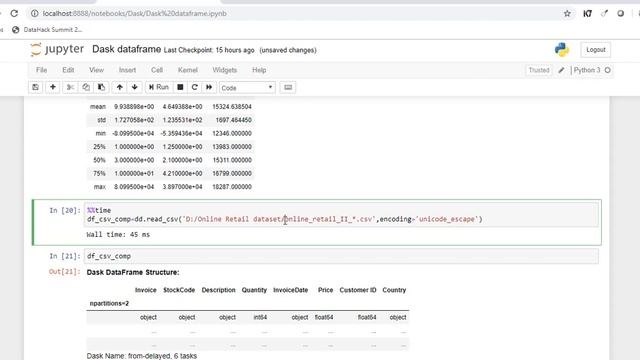This screenshot has height=360, width=640.
Task: Click the mean row label
Action: click(98, 107)
